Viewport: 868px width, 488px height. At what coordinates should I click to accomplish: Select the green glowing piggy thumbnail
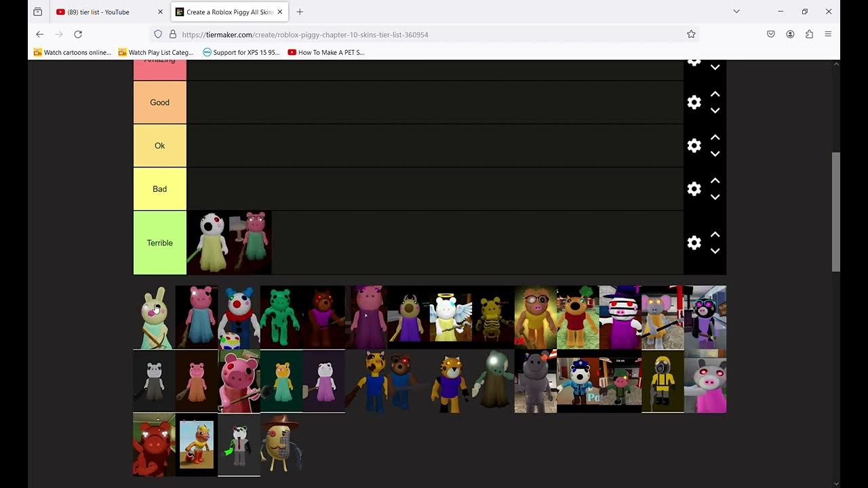point(281,317)
